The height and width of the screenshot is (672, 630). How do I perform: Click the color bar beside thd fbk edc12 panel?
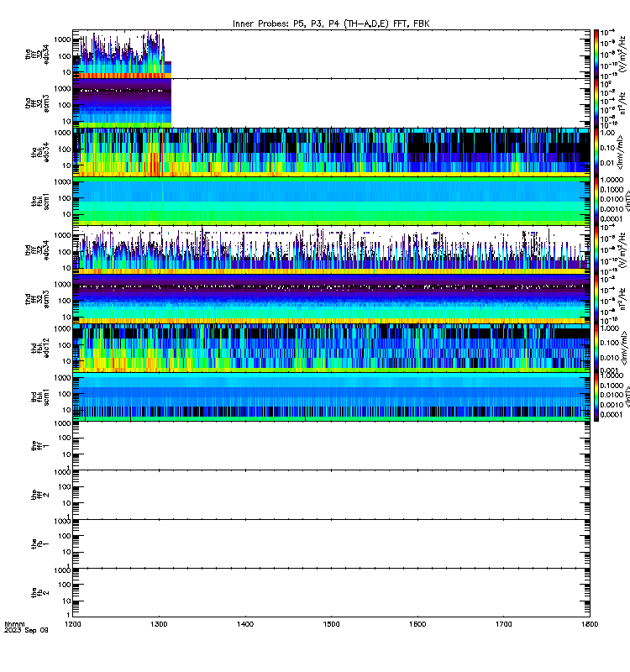point(596,348)
